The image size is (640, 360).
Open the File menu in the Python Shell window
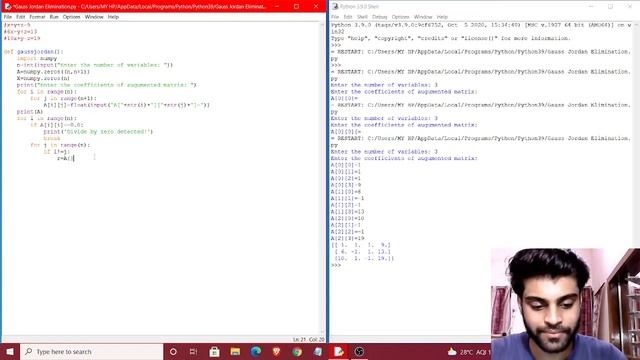335,17
